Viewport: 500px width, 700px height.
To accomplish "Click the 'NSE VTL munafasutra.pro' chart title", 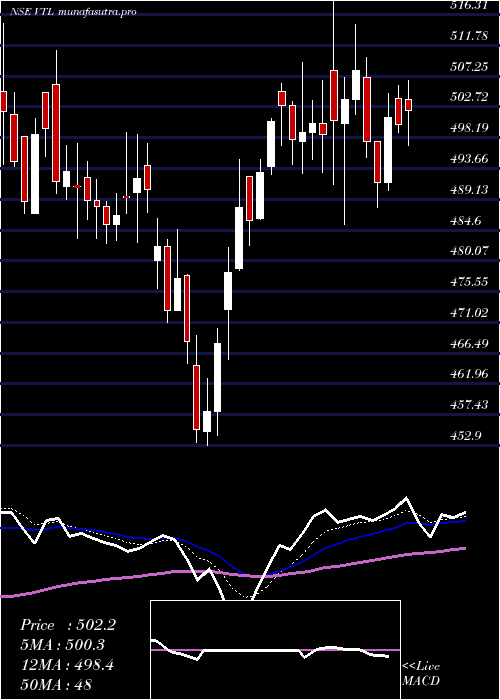I will (x=73, y=12).
